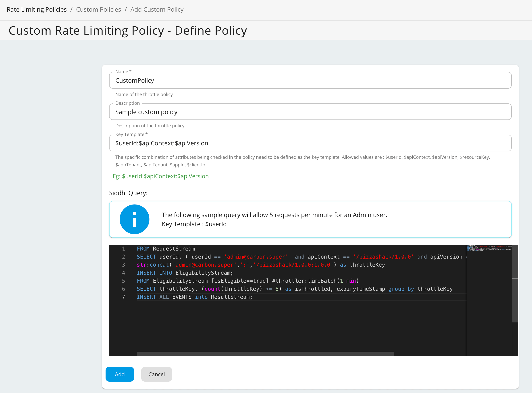Click line 2 starting 'SELECT userId'
The image size is (532, 393).
(302, 257)
